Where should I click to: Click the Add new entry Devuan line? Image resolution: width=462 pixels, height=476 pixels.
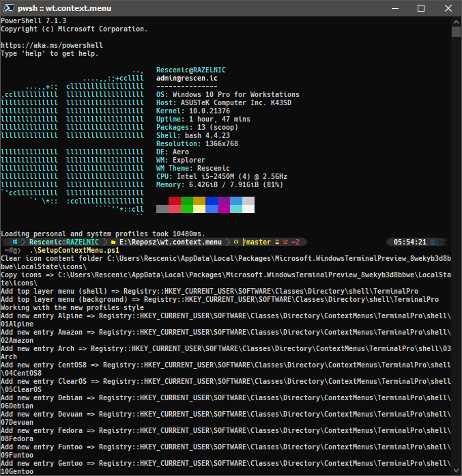(226, 419)
